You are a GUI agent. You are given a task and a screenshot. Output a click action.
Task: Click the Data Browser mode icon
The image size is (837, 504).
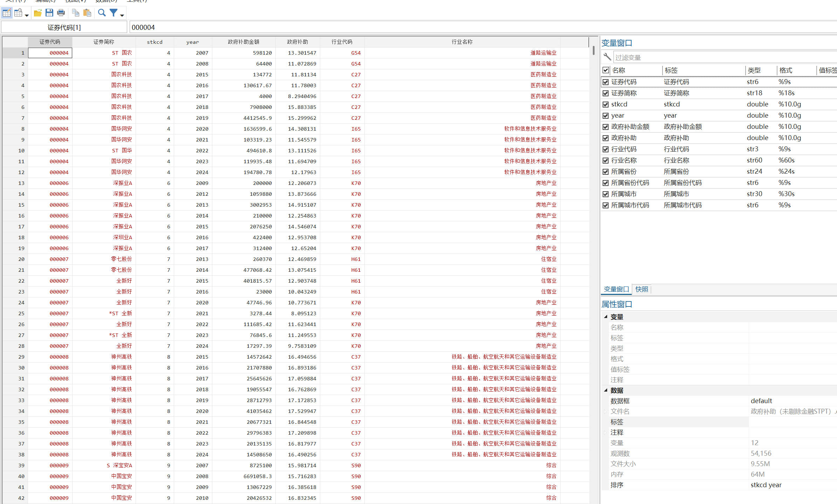(x=18, y=13)
